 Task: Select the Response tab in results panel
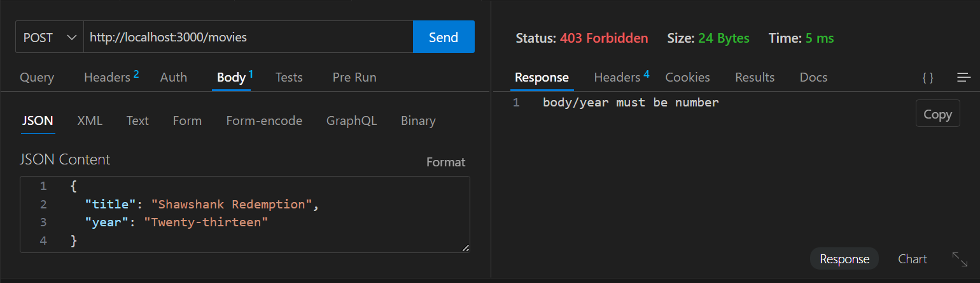(542, 77)
